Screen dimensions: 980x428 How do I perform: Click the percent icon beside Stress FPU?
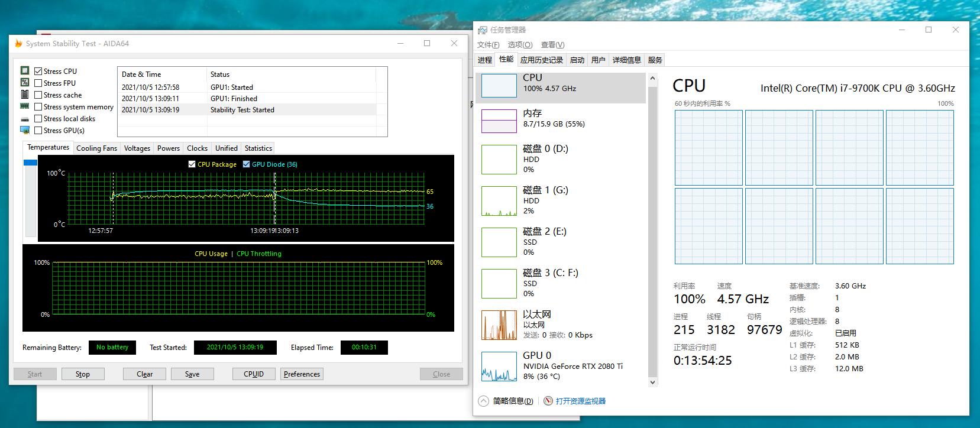[25, 83]
